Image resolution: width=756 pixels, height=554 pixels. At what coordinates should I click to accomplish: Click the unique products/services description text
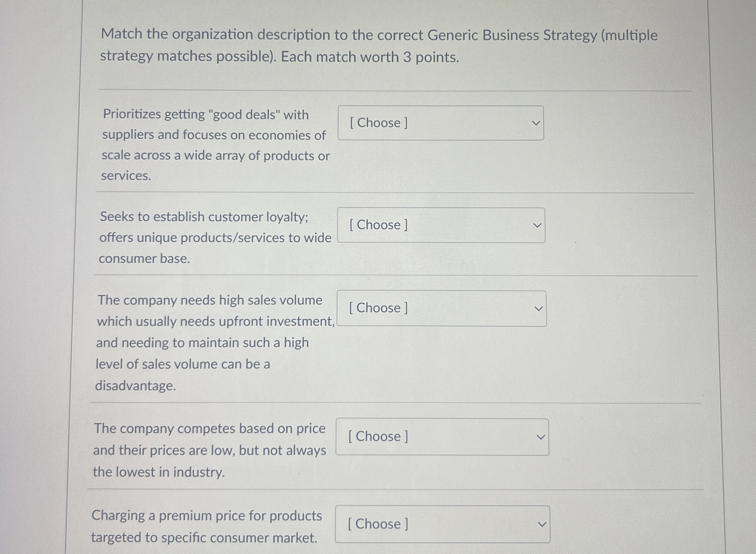click(x=215, y=237)
